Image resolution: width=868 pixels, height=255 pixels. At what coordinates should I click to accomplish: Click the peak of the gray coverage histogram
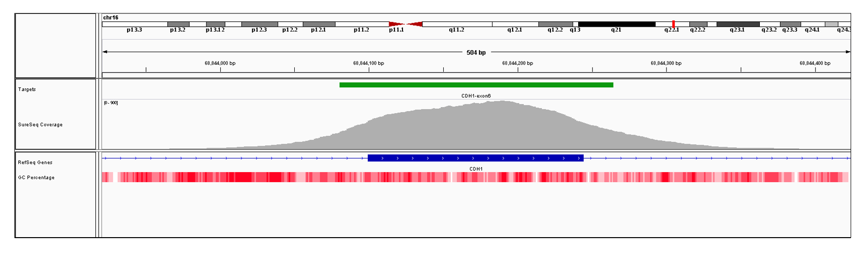[x=502, y=102]
